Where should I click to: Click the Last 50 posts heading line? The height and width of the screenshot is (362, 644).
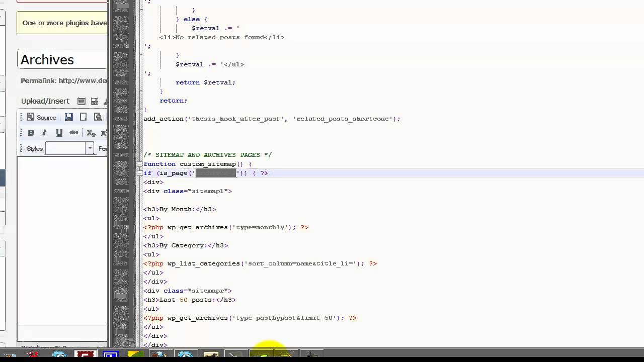[x=190, y=300]
